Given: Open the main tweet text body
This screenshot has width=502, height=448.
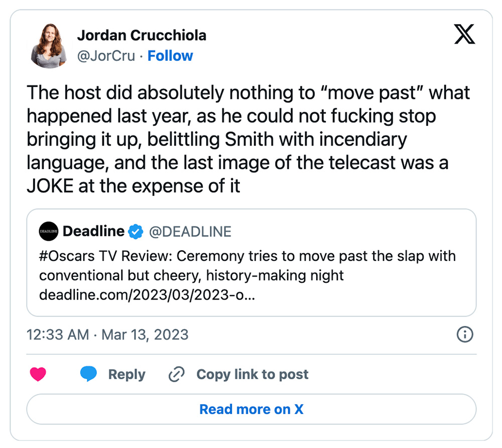Looking at the screenshot, I should (248, 139).
